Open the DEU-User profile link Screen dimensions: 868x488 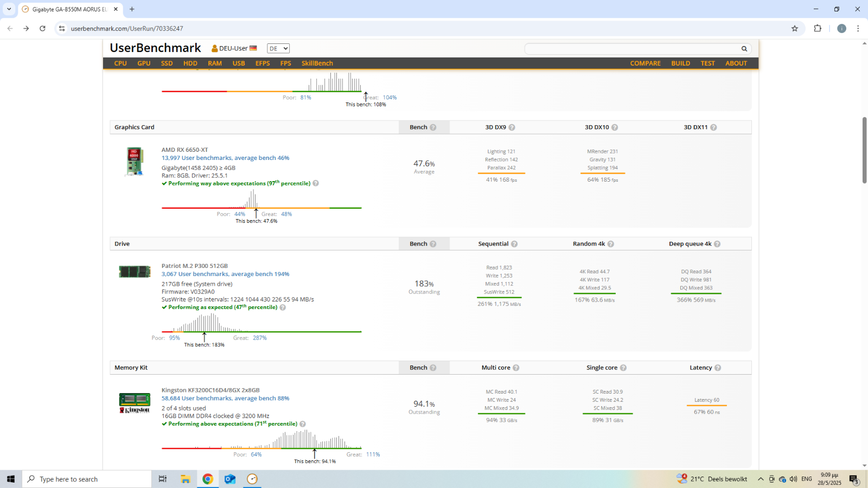(x=234, y=48)
